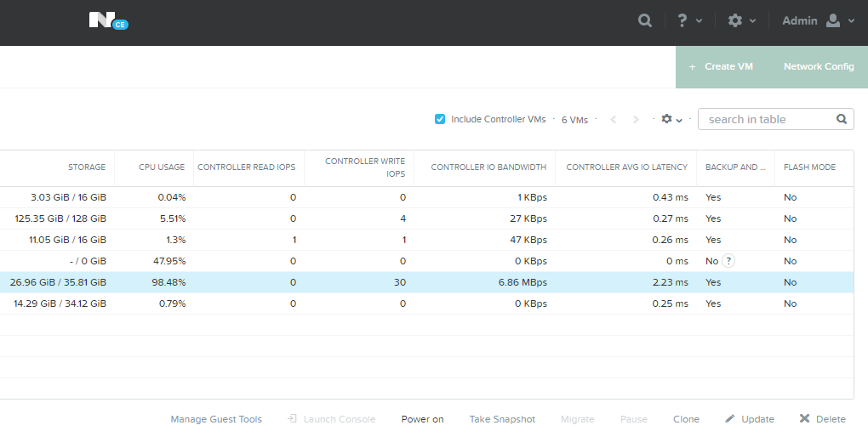Sort by Controller Avg IO Latency column

point(626,167)
